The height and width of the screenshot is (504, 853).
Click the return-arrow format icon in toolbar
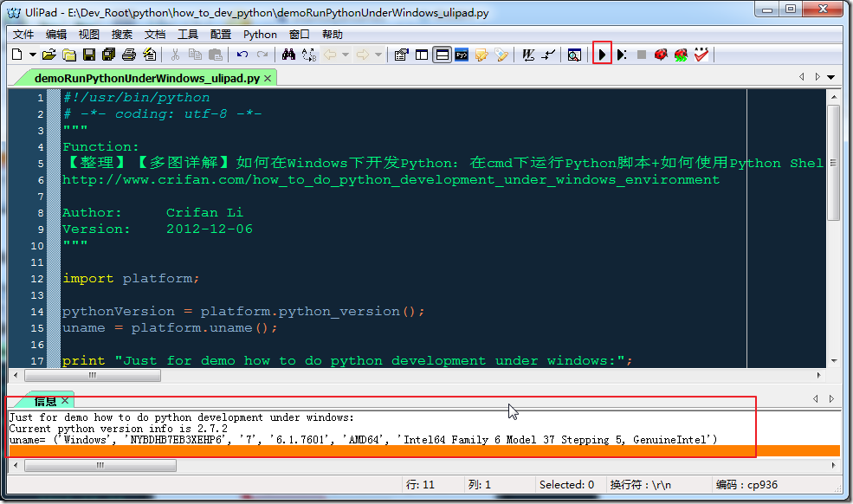point(548,55)
